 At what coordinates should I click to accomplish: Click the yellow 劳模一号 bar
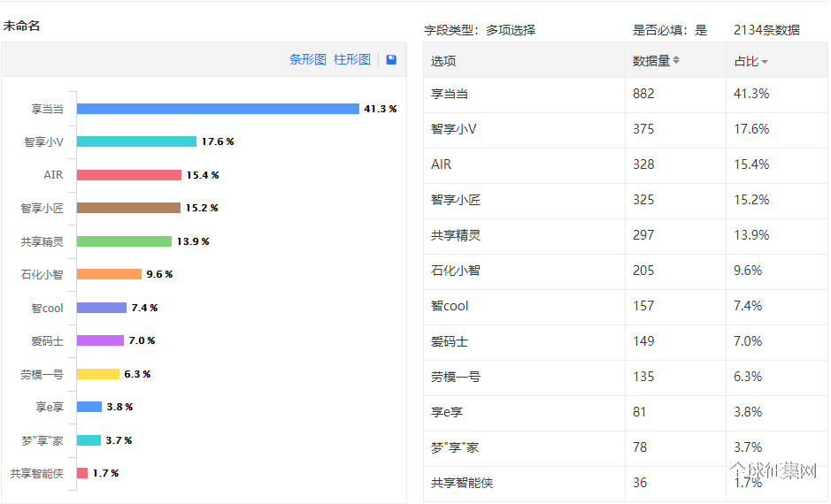(x=98, y=374)
